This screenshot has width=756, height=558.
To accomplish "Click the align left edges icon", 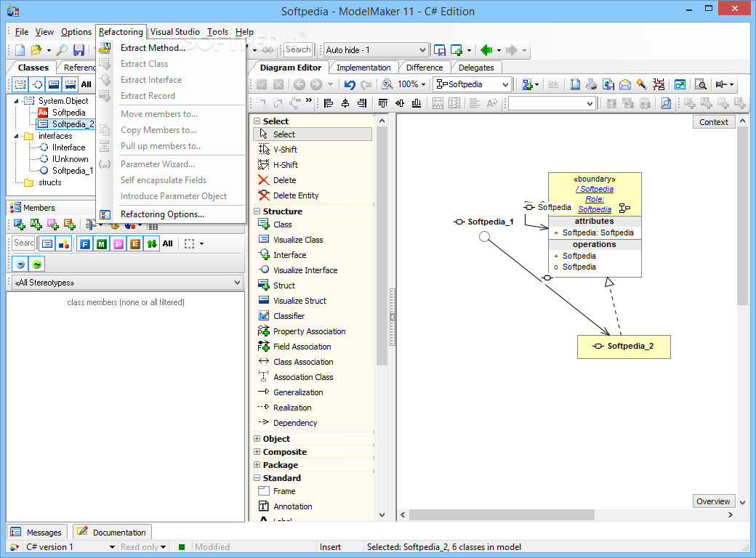I will click(329, 102).
